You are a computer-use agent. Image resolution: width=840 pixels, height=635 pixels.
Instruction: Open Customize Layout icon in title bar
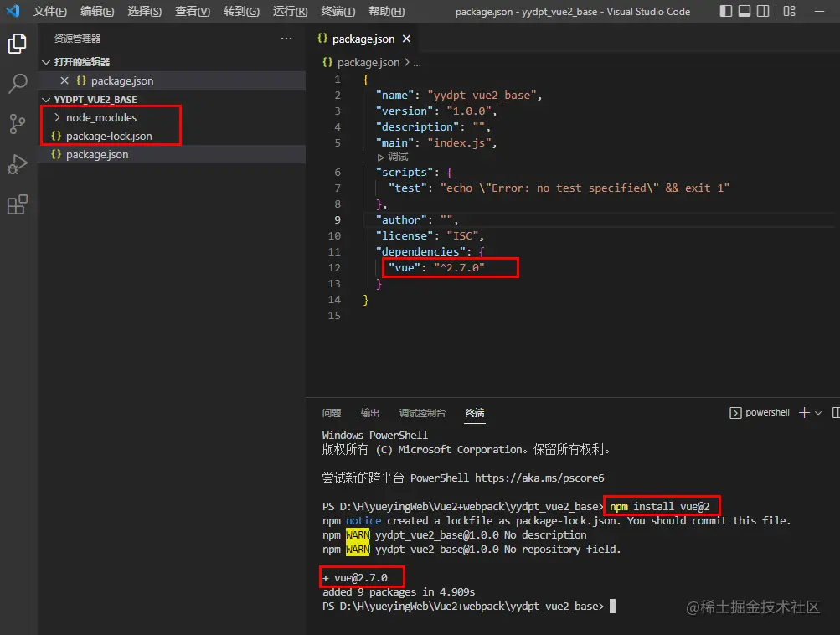click(x=789, y=11)
